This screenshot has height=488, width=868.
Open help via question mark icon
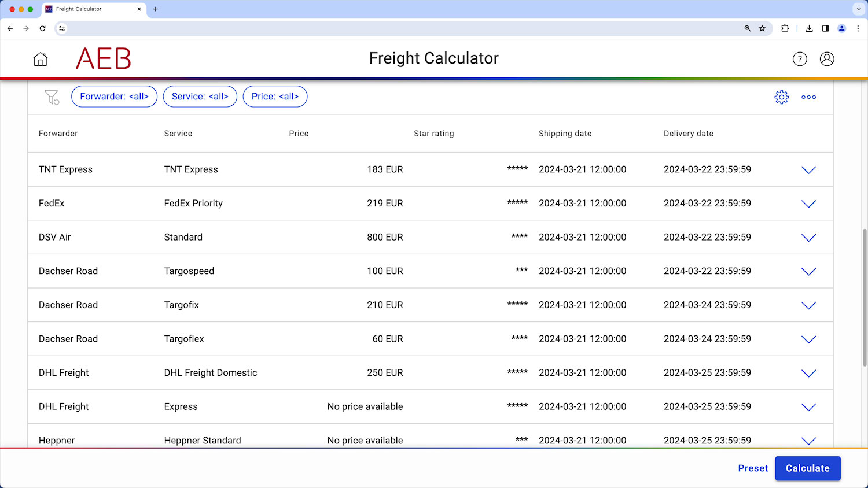click(800, 58)
